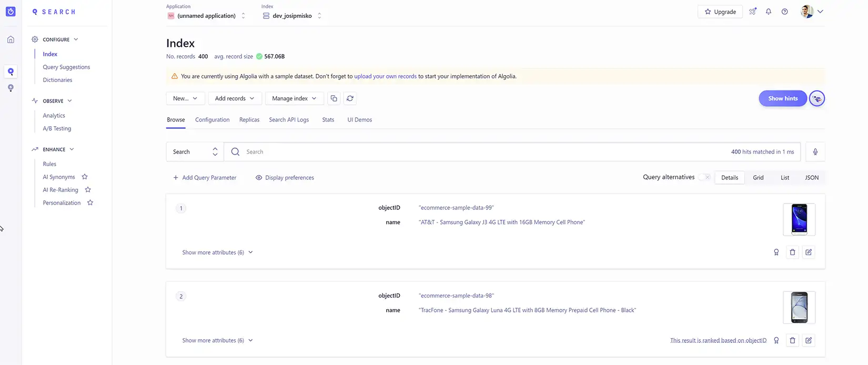Click the Enhance trend icon
This screenshot has width=868, height=365.
pos(35,149)
